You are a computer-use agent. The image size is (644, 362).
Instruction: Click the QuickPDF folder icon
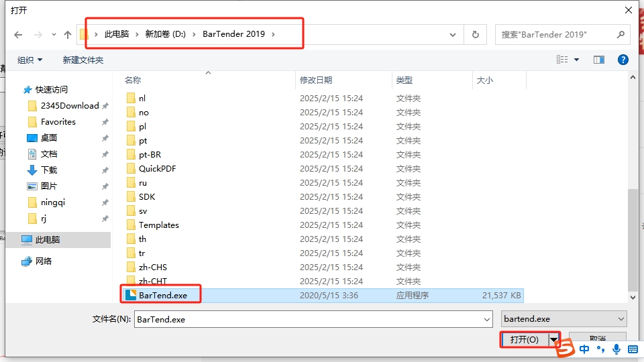tap(131, 169)
